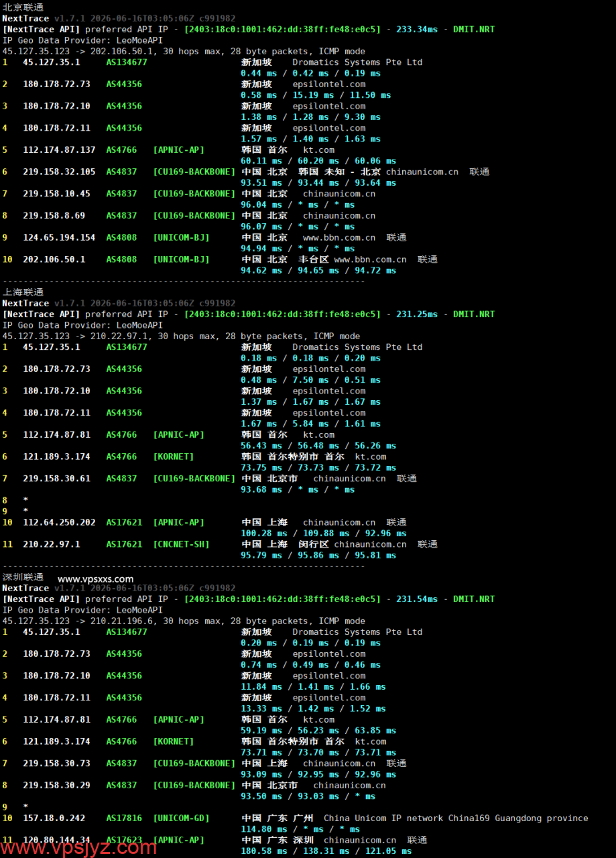The width and height of the screenshot is (616, 858).
Task: Click IP address 219.158.30.73
Action: tap(56, 763)
